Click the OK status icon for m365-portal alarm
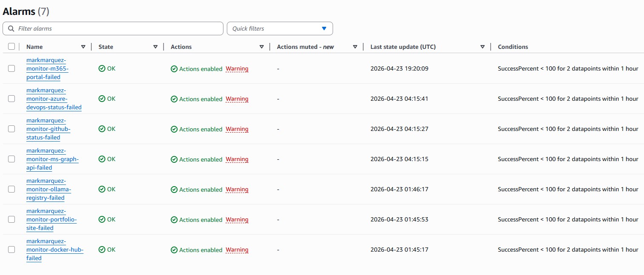Viewport: 644px width, 275px height. (101, 68)
